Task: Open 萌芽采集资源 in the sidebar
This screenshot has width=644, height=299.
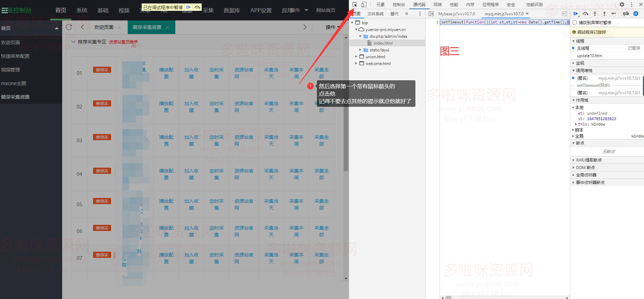Action: click(15, 97)
